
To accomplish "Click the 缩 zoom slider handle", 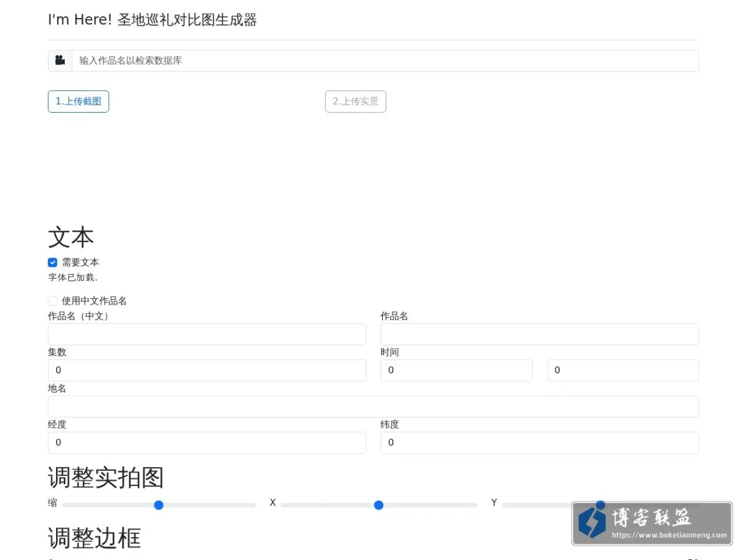I will pyautogui.click(x=159, y=505).
